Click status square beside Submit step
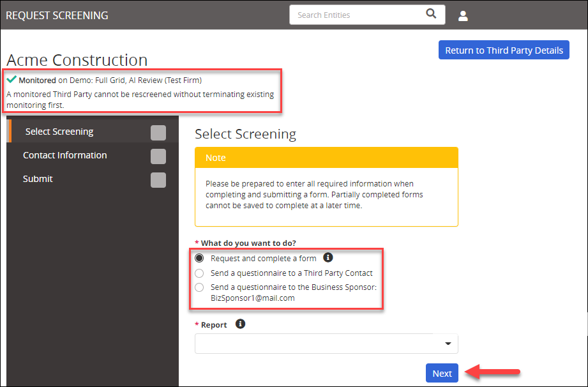This screenshot has width=588, height=387. click(x=158, y=179)
